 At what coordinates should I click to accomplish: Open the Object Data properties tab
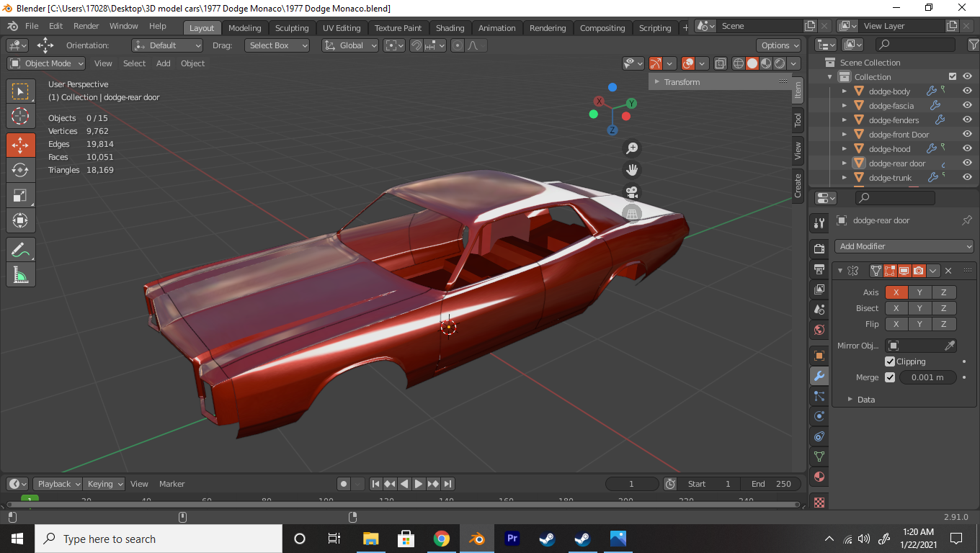819,457
